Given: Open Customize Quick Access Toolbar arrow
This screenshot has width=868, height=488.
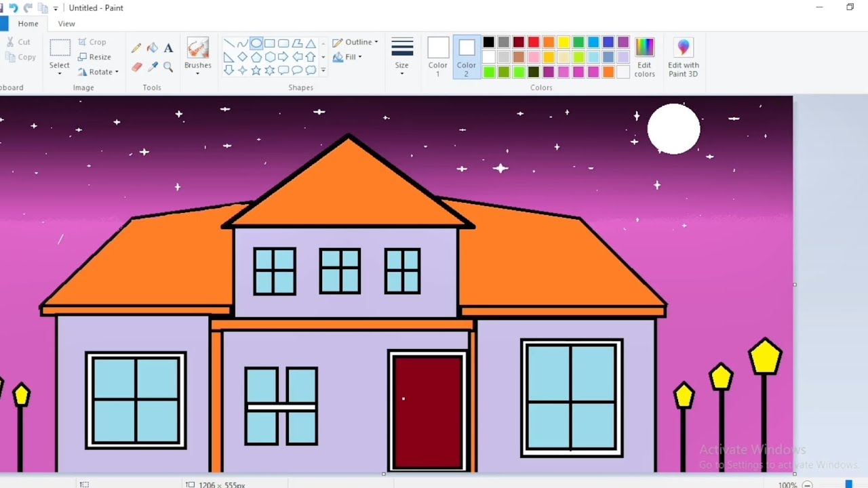Looking at the screenshot, I should click(56, 8).
